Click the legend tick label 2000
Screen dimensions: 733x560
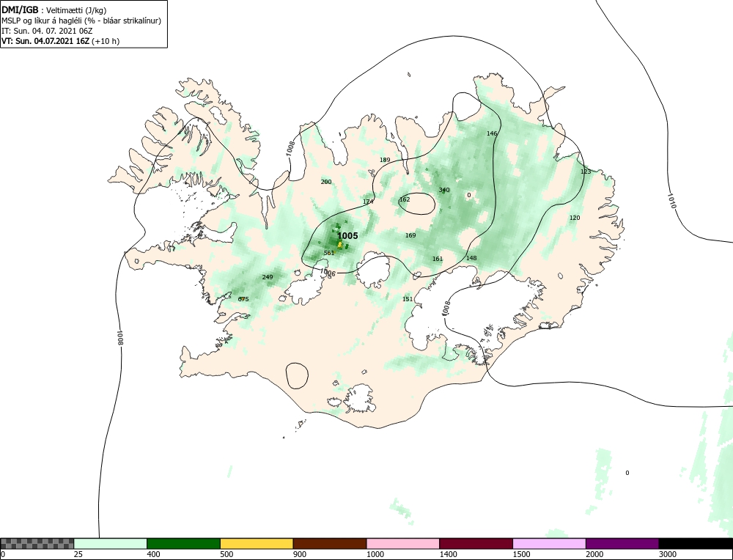(x=594, y=554)
